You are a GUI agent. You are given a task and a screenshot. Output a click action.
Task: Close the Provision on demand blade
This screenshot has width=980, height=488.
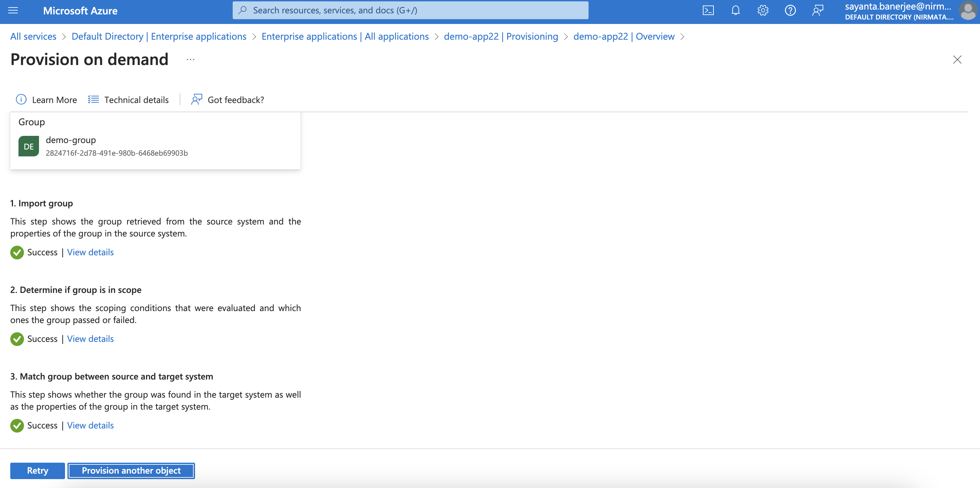click(x=957, y=60)
